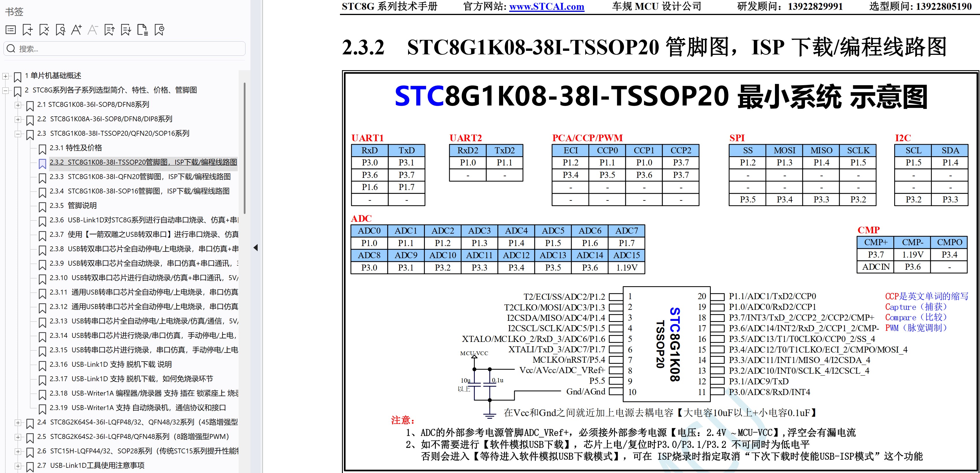Open bookmark 2.3.8 USB转双串口全自动停电
The height and width of the screenshot is (473, 980).
point(144,249)
